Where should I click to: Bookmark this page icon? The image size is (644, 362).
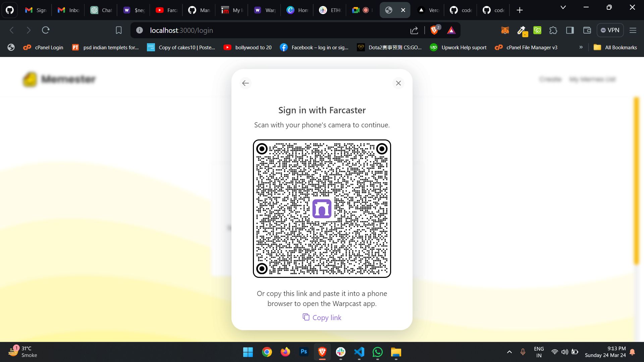coord(118,30)
